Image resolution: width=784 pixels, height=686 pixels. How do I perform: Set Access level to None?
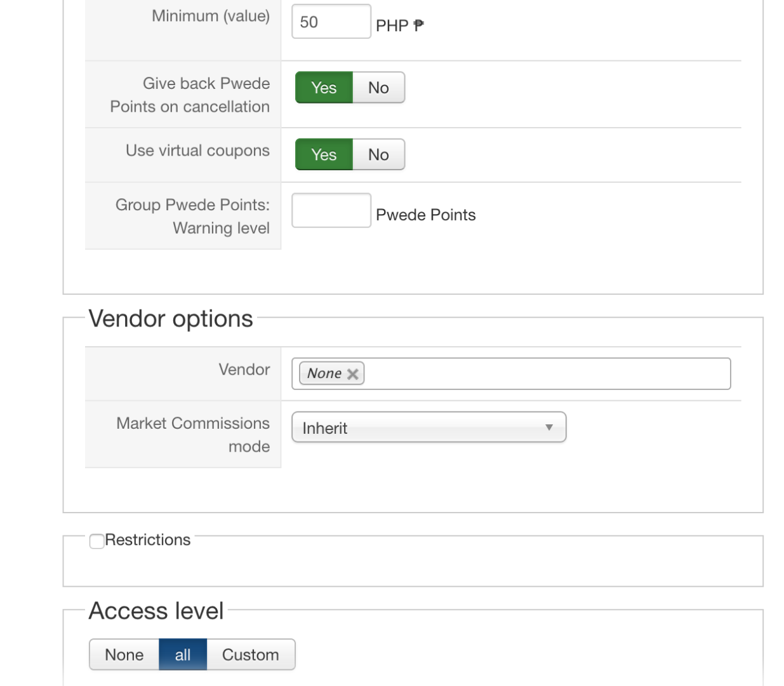tap(124, 655)
